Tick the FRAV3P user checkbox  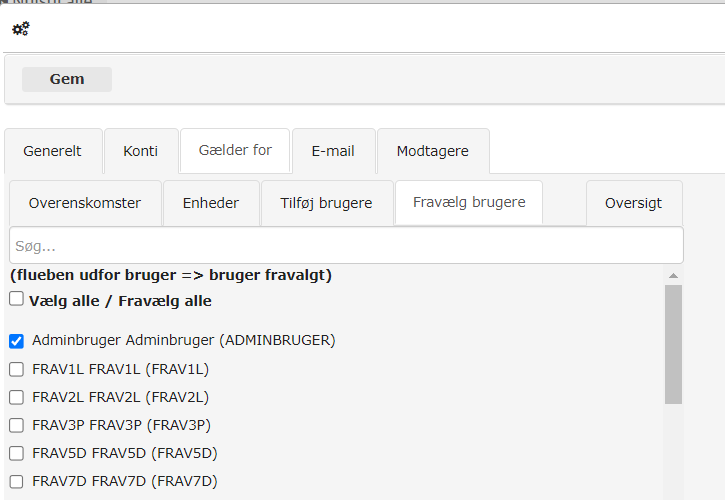[x=17, y=425]
